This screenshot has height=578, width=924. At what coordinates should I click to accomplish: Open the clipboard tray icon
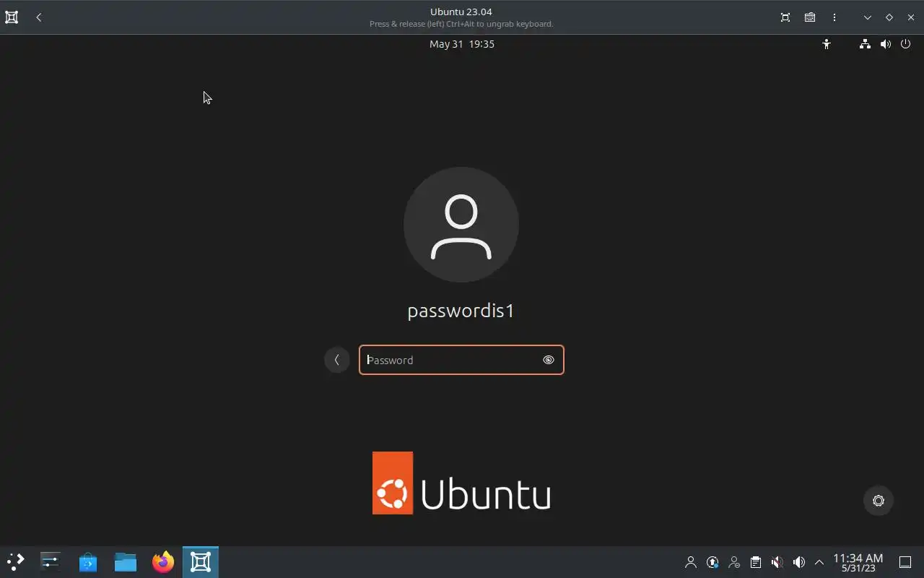(756, 562)
